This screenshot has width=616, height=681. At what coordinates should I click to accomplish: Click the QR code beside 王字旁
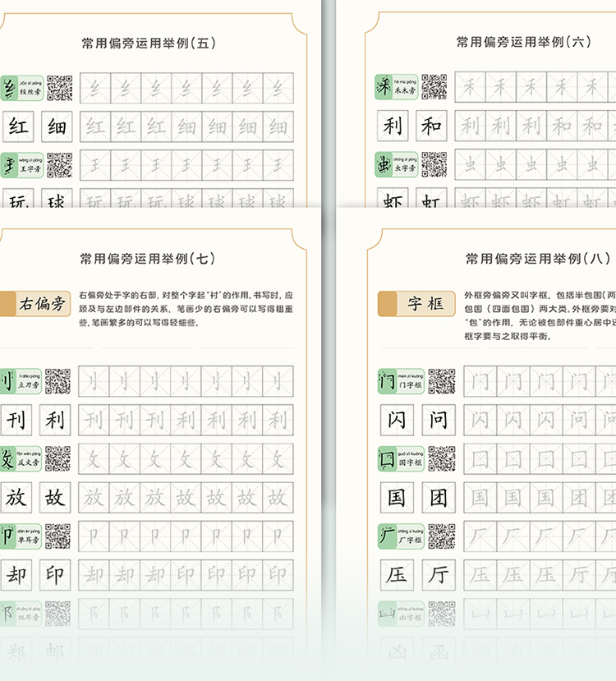[59, 165]
